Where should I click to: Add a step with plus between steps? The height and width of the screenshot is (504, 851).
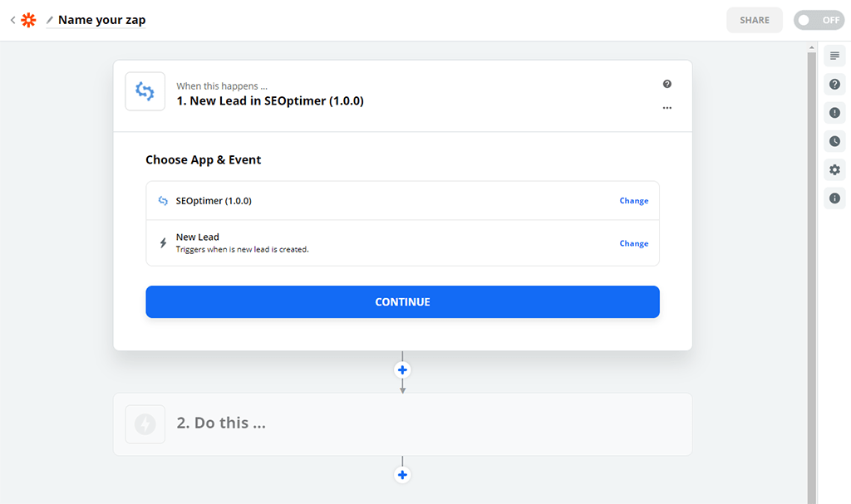[402, 369]
